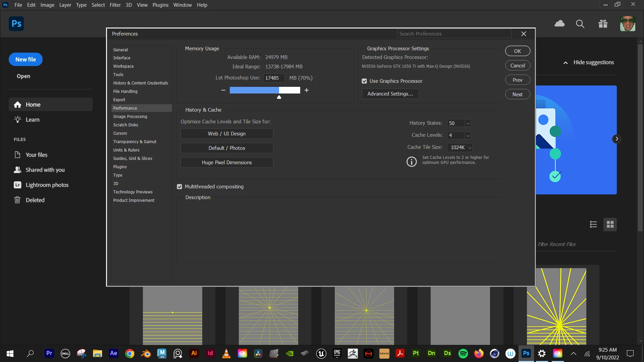Toggle Multithreaded compositing checkbox
This screenshot has width=644, height=362.
pos(179,187)
